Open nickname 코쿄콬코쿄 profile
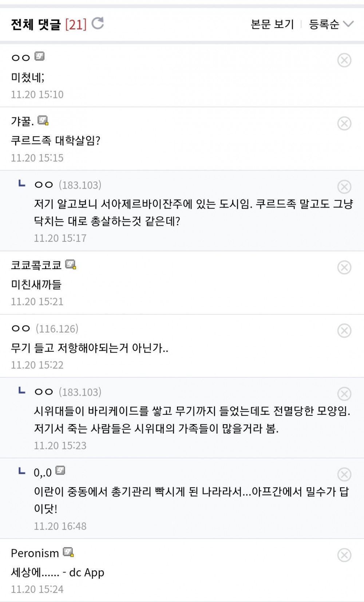This screenshot has height=602, width=364. pyautogui.click(x=36, y=265)
